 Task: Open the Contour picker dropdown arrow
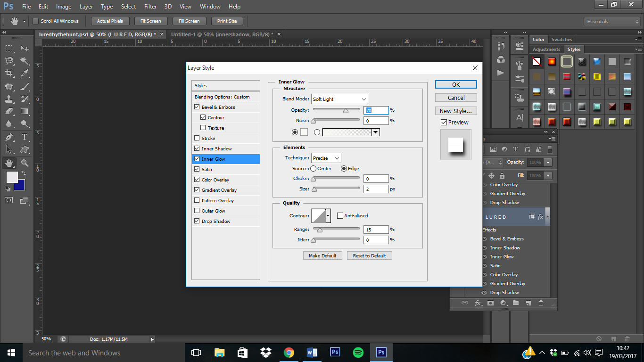pyautogui.click(x=328, y=215)
